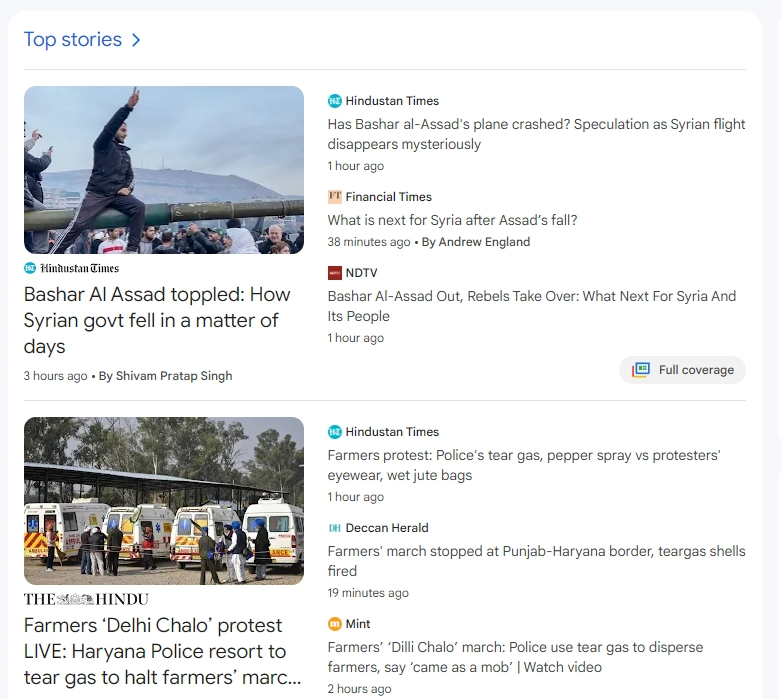The width and height of the screenshot is (782, 699).
Task: Open NDTV 'Rebels Take Over' article
Action: (x=532, y=306)
